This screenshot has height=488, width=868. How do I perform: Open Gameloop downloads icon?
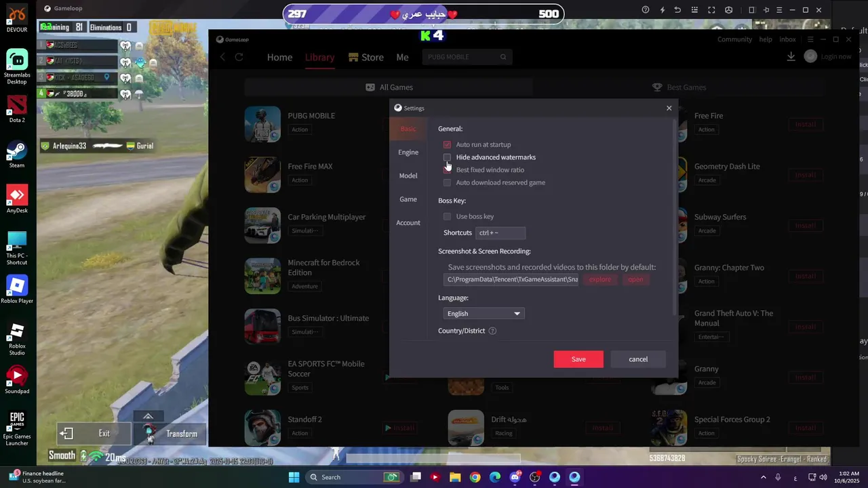tap(791, 57)
